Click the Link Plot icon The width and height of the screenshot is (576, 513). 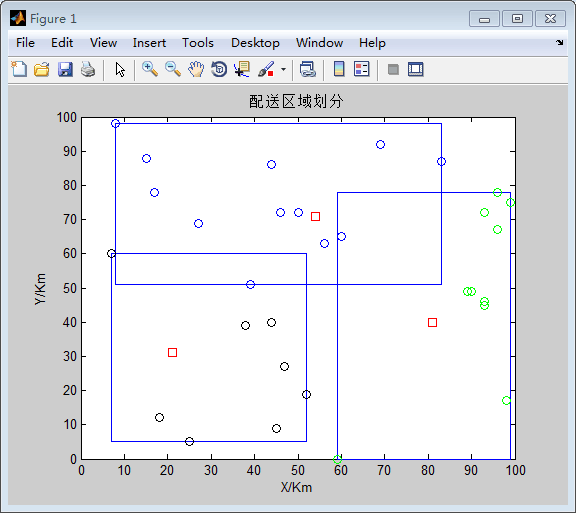pyautogui.click(x=307, y=69)
